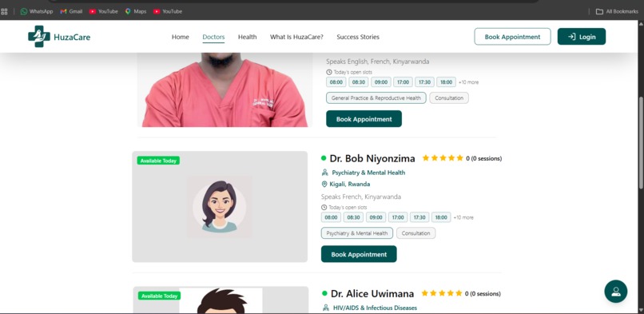Screen dimensions: 644x314
Task: Go to the Home page
Action: [x=181, y=37]
